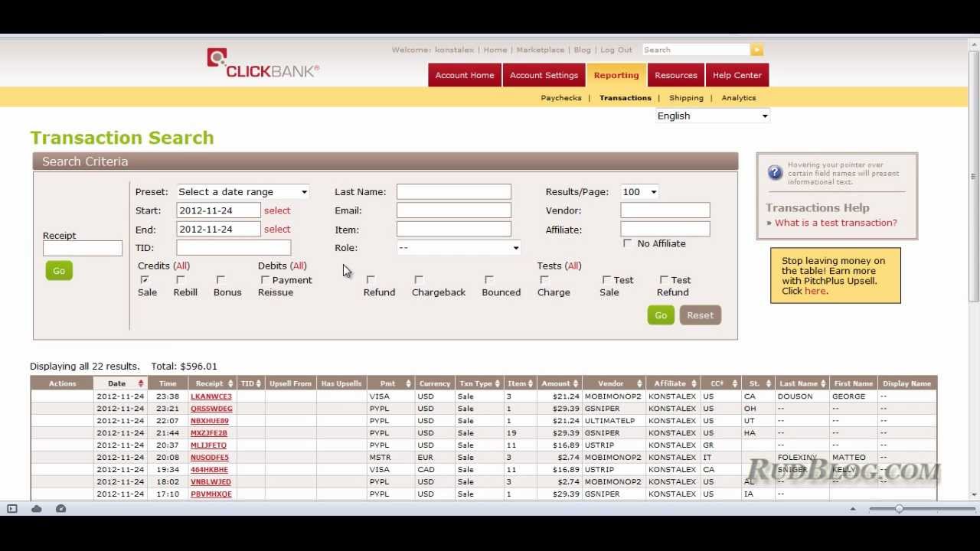Enable the No Affiliate checkbox
This screenshot has height=551, width=980.
[x=628, y=243]
